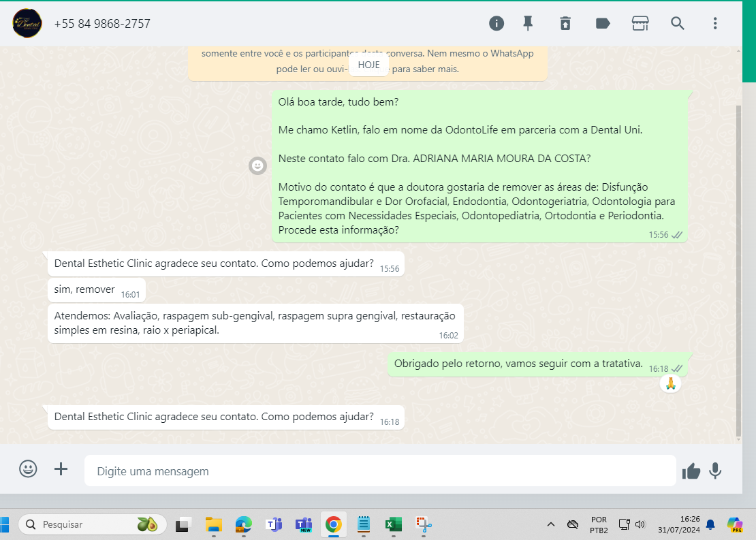The width and height of the screenshot is (756, 540).
Task: Open contact info icon in chat header
Action: click(x=496, y=23)
